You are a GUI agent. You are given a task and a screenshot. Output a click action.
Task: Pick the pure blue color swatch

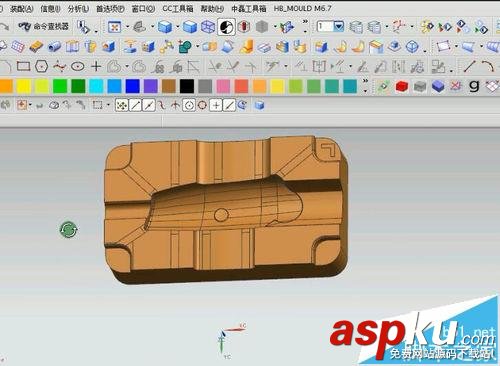pyautogui.click(x=132, y=86)
